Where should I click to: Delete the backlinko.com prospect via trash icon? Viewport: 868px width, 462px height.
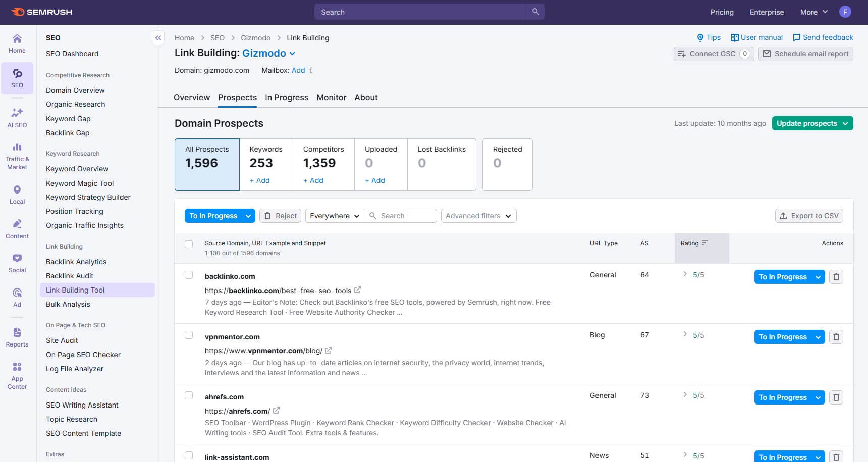point(836,277)
